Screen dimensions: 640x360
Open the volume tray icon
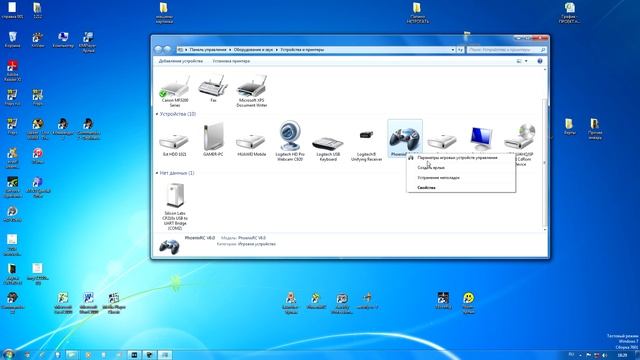pos(604,355)
